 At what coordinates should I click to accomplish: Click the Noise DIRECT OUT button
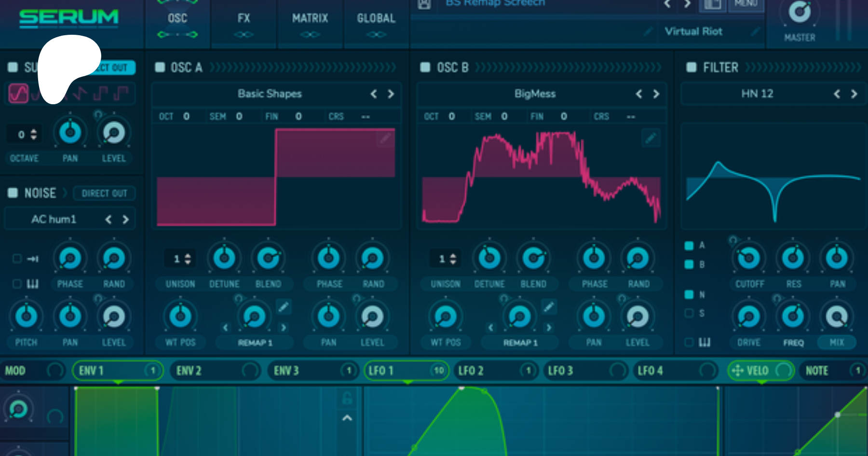tap(104, 193)
